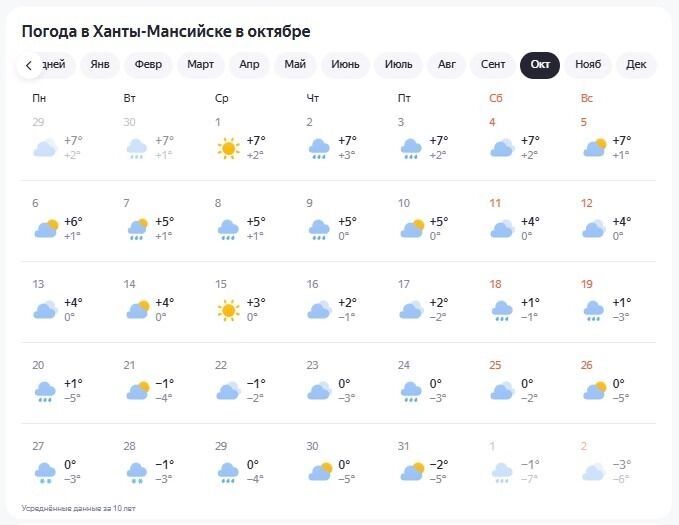The width and height of the screenshot is (679, 525).
Task: Click the weather icon for October 21
Action: 137,391
